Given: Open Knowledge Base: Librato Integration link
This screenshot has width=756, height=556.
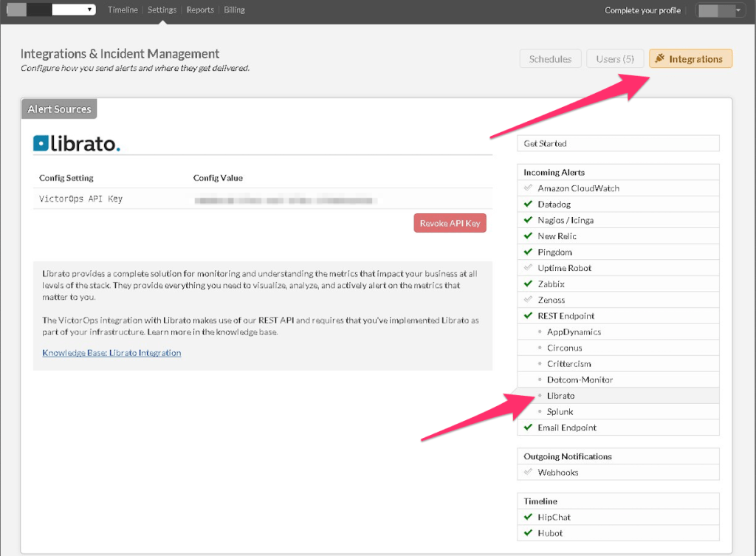Looking at the screenshot, I should click(111, 353).
